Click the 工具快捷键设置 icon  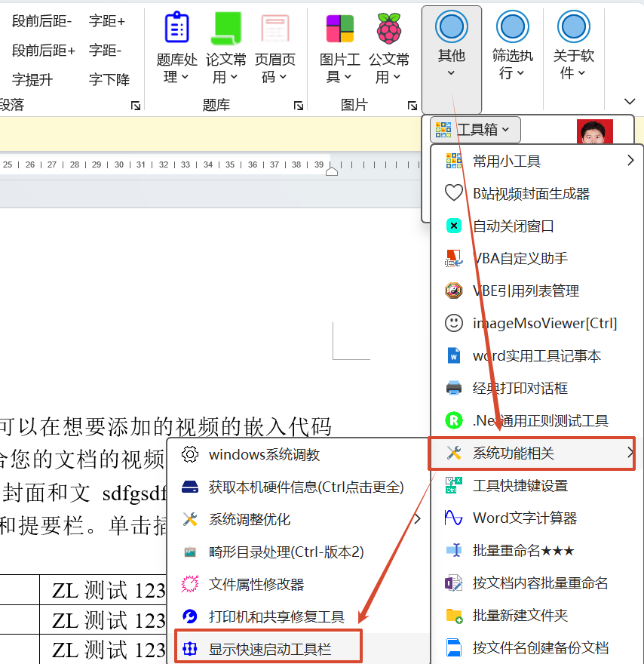coord(454,485)
